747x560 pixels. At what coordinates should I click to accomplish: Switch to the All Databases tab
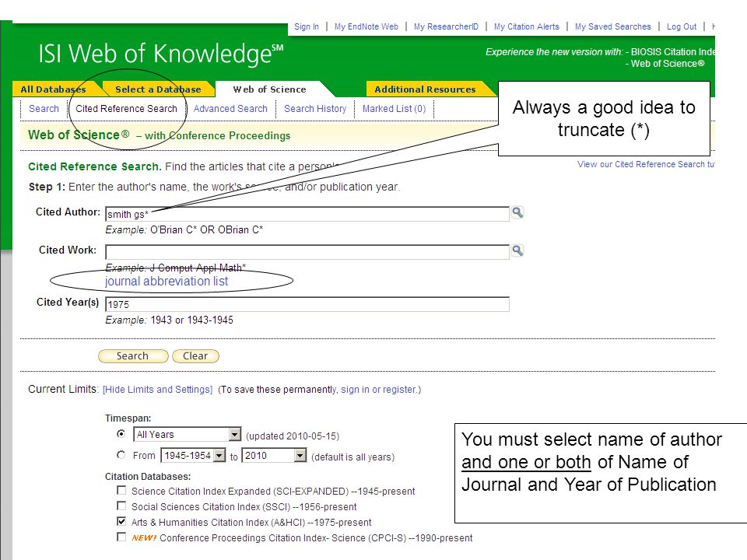[54, 89]
